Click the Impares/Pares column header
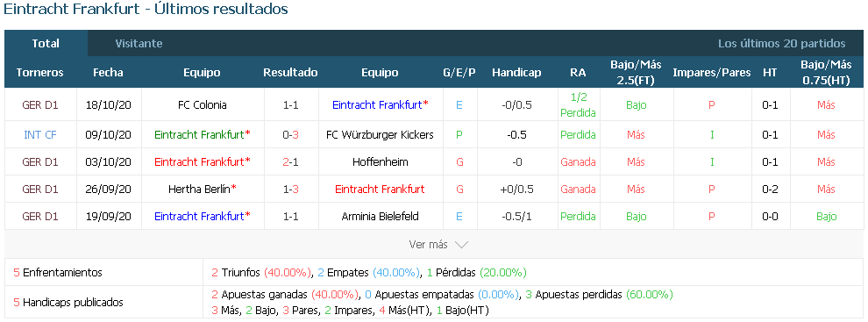Viewport: 868px width, 322px height. tap(712, 73)
